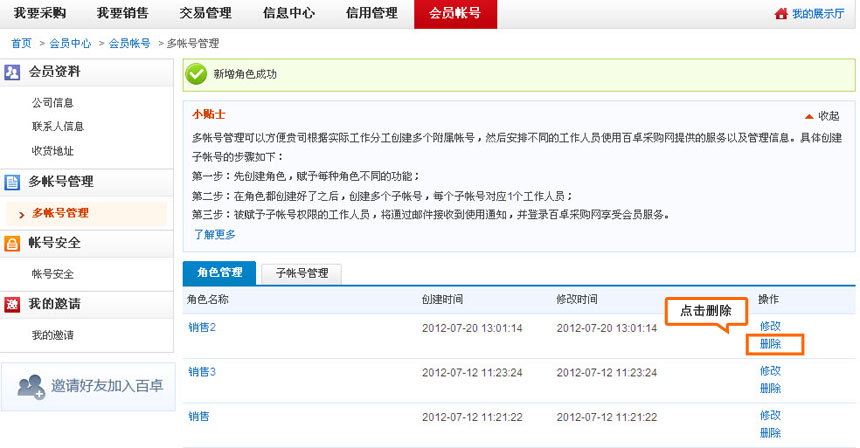Open the 我要采购 menu
This screenshot has width=860, height=448.
(39, 14)
